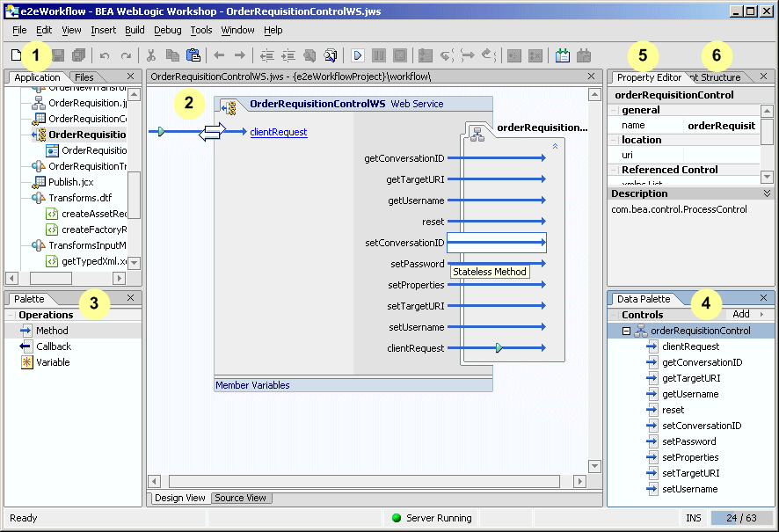Click the Save All toolbar icon
Viewport: 779px width, 532px height.
(78, 55)
